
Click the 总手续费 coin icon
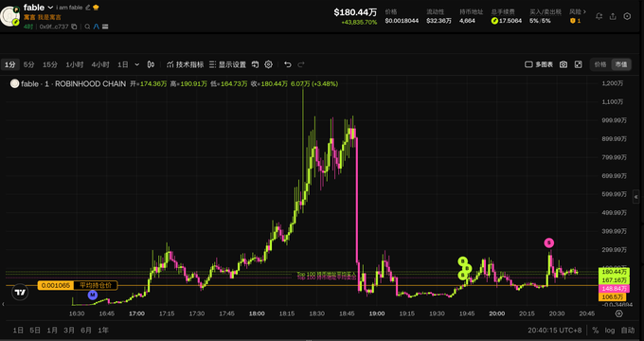point(494,21)
